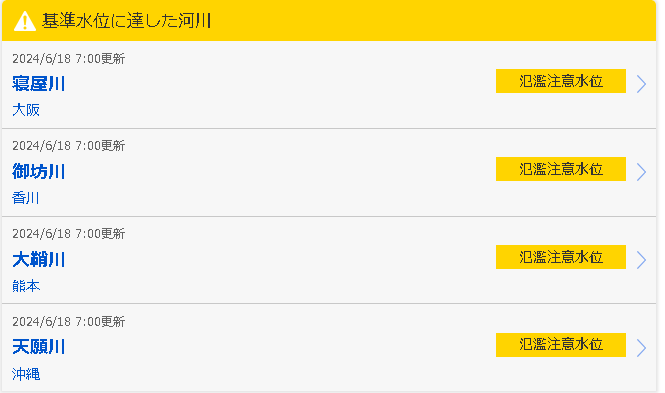
Task: Expand 寝屋川 row with right chevron
Action: click(x=641, y=84)
